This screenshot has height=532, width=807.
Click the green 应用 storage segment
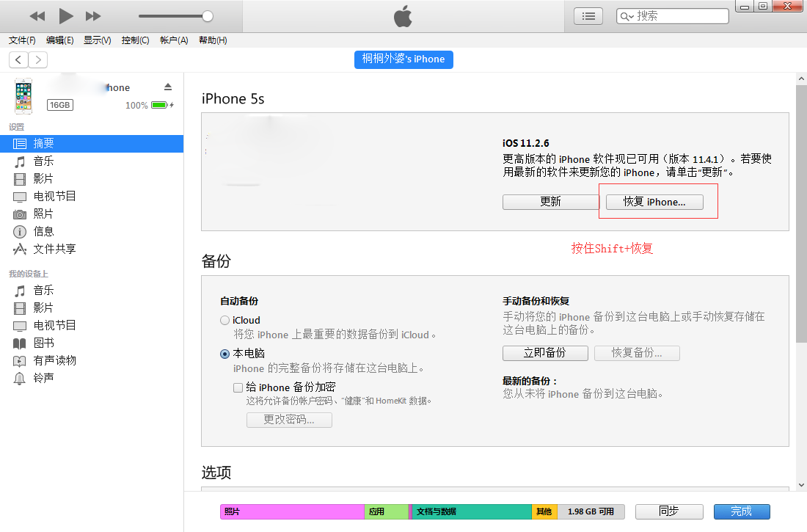click(x=387, y=512)
